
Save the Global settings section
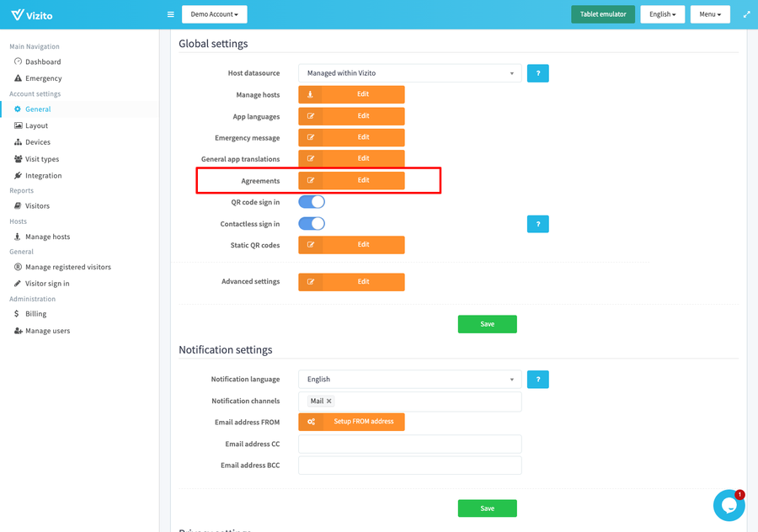tap(487, 324)
